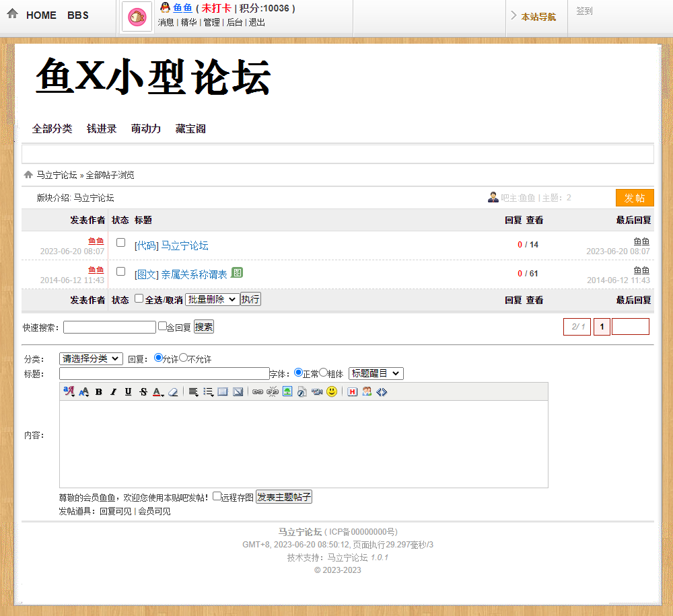Image resolution: width=673 pixels, height=616 pixels.
Task: Open the 钱进录 category tab
Action: 102,128
